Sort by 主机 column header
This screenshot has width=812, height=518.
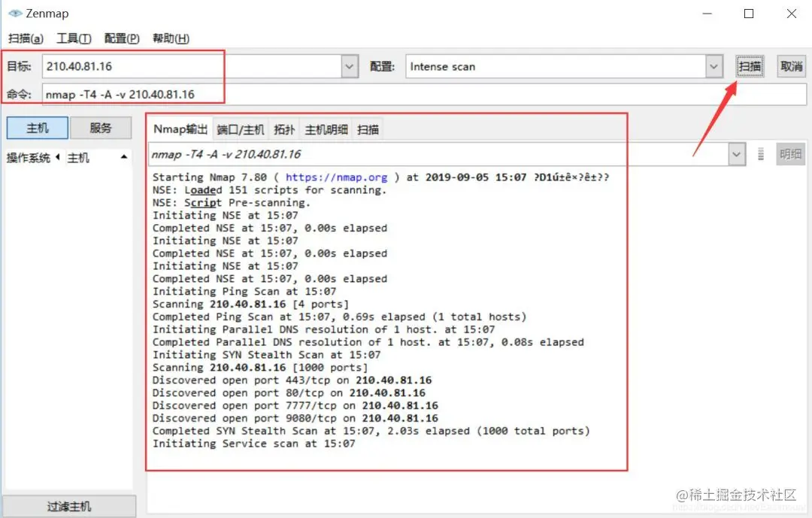78,157
